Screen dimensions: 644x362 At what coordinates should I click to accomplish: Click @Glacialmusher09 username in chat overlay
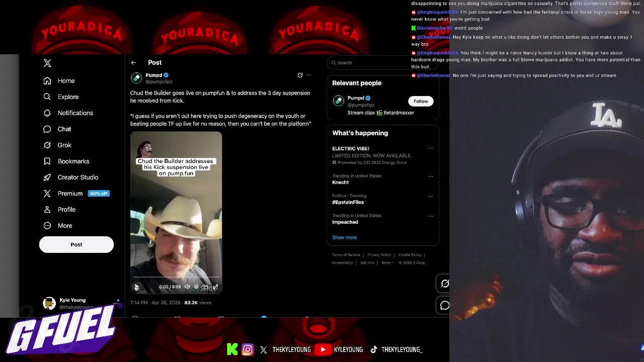point(434,28)
